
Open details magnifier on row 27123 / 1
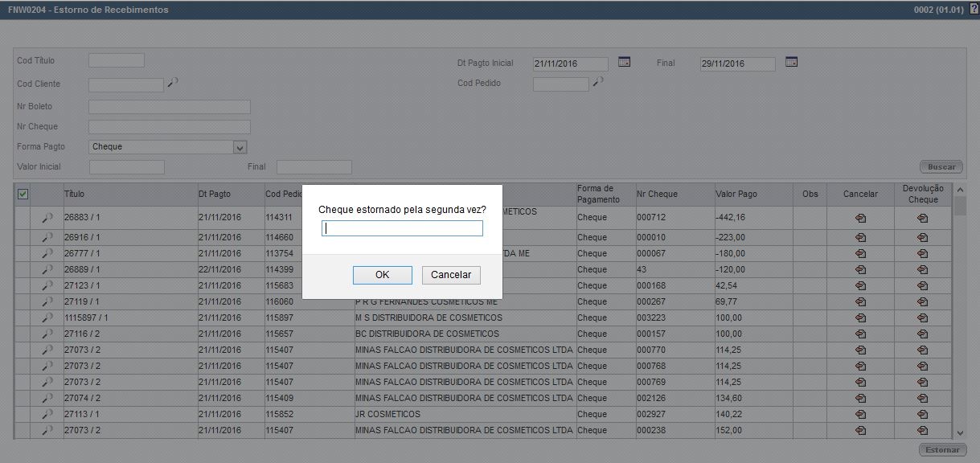point(46,285)
